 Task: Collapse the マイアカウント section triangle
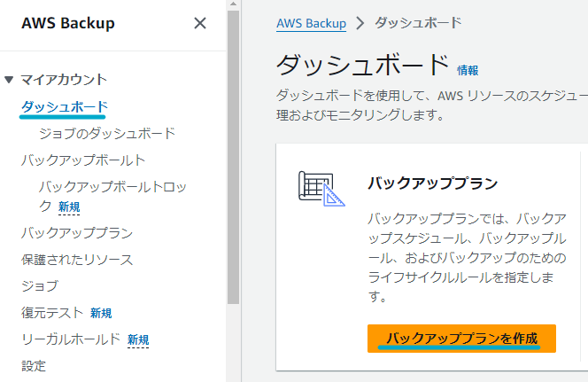(x=9, y=80)
